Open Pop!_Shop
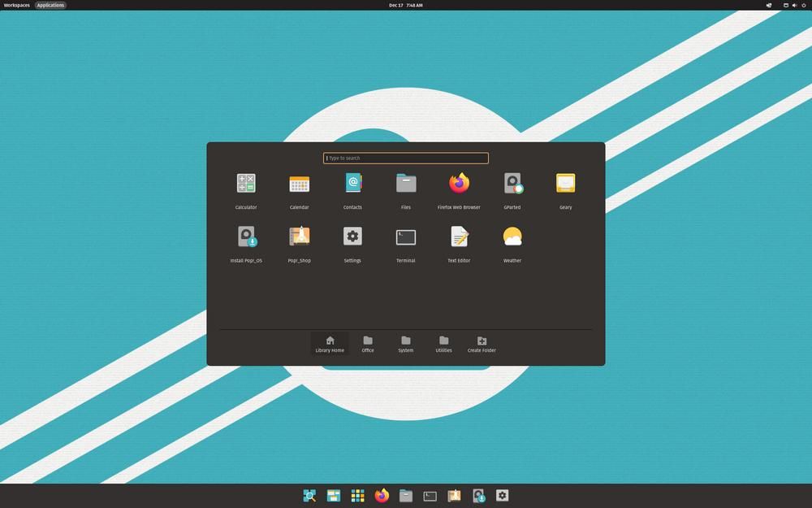The height and width of the screenshot is (508, 812). coord(300,240)
